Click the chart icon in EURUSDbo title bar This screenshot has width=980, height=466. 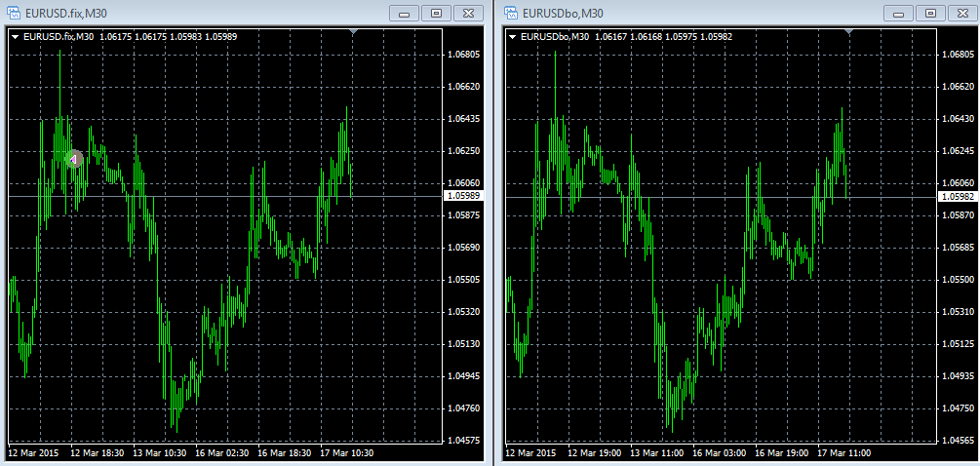pyautogui.click(x=511, y=13)
